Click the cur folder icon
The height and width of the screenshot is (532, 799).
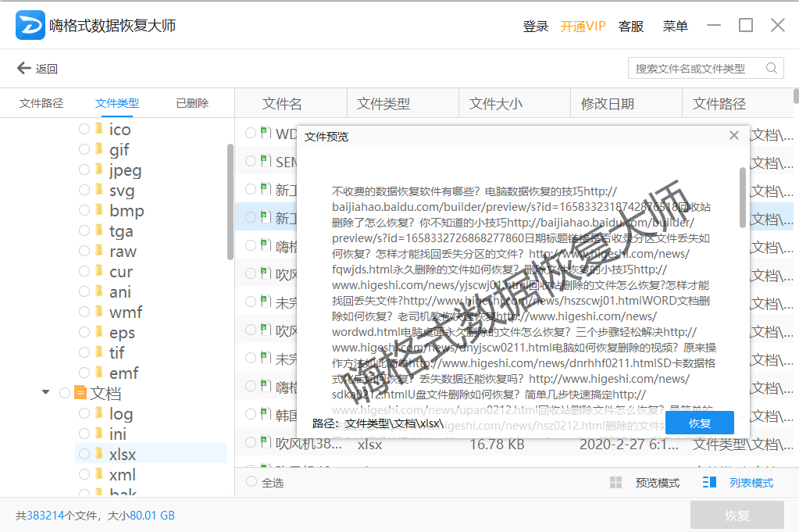pyautogui.click(x=99, y=270)
